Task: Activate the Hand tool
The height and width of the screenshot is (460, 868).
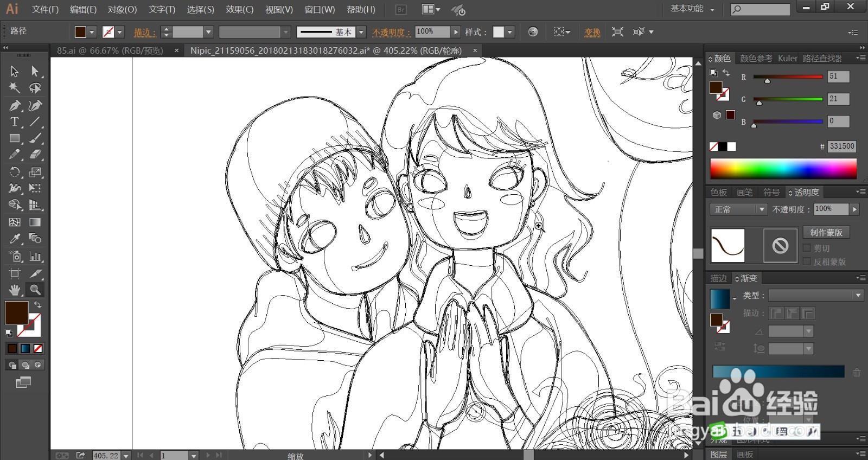Action: [x=15, y=290]
